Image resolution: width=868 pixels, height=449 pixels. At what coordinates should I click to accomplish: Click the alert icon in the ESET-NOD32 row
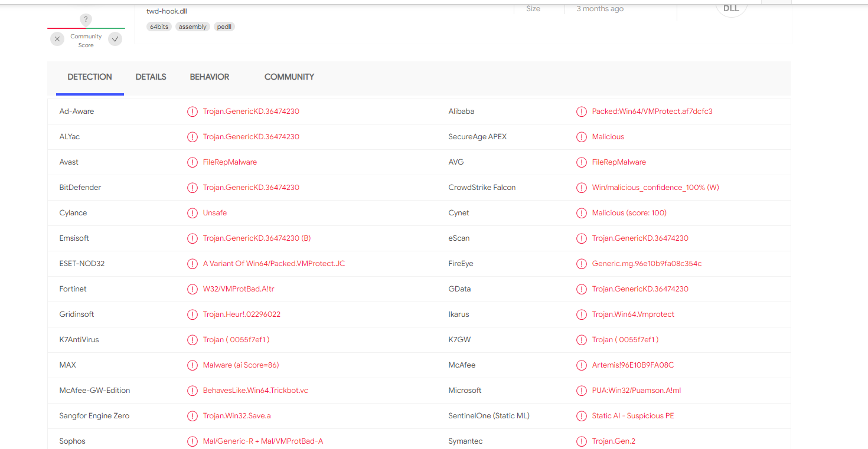pyautogui.click(x=192, y=264)
